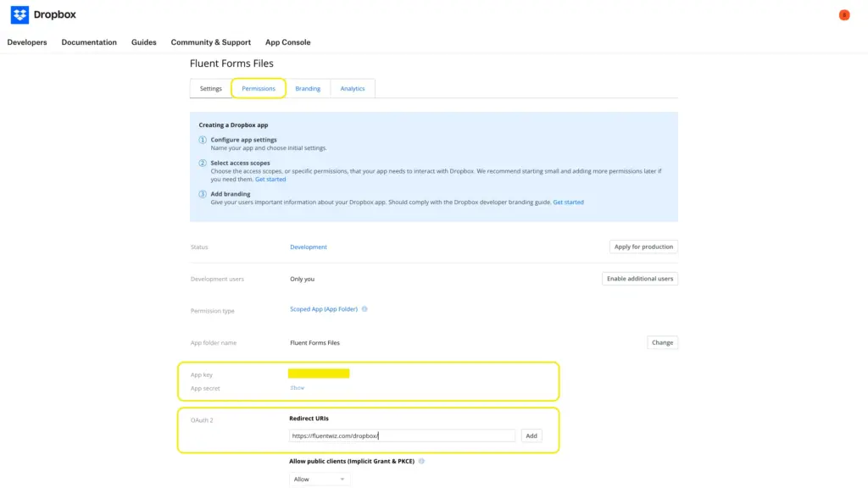
Task: Click the Redirect URIs input field
Action: 403,435
